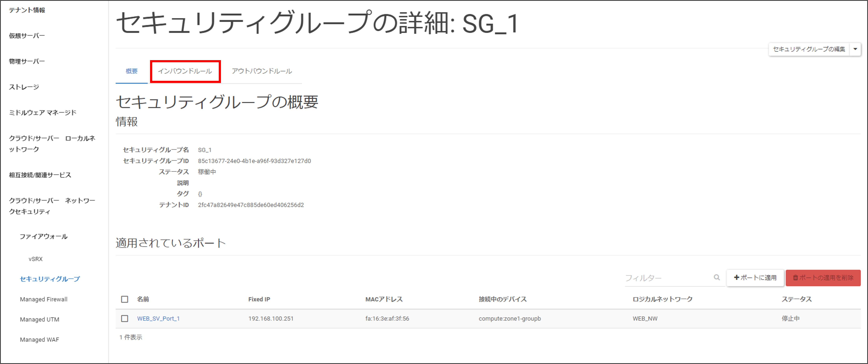Select vSRX under ファイアウォール
868x364 pixels.
click(36, 259)
